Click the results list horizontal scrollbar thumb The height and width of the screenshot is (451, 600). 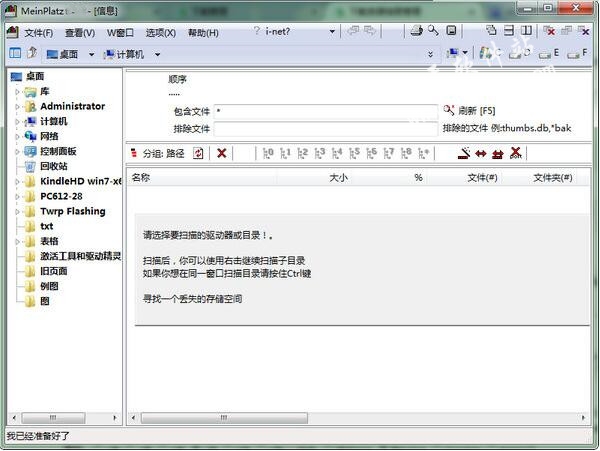[x=224, y=417]
